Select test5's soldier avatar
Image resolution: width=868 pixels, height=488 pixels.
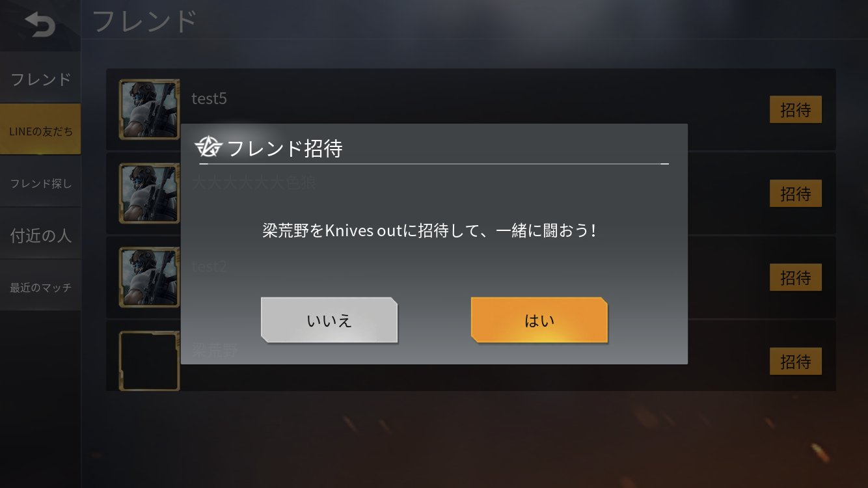149,109
